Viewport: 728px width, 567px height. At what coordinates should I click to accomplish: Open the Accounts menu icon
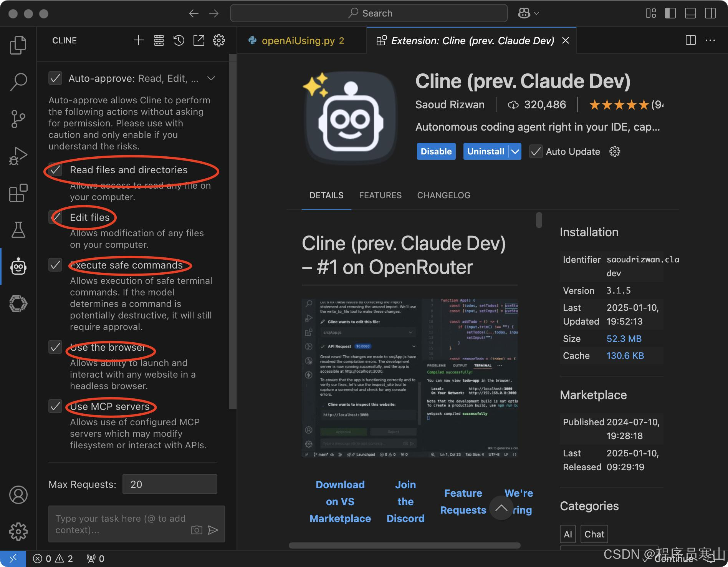pyautogui.click(x=18, y=495)
